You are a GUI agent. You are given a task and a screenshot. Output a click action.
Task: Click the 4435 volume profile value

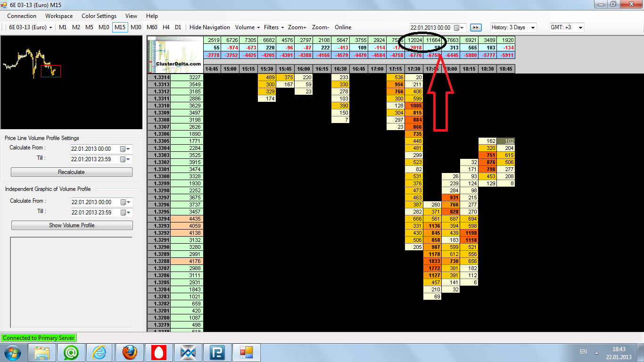click(187, 219)
